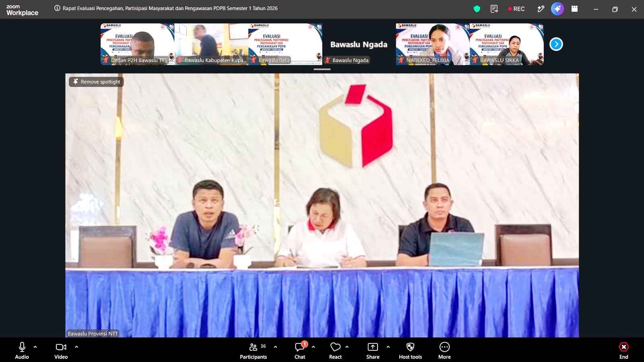Open the View layout icon
644x362 pixels.
click(x=575, y=9)
